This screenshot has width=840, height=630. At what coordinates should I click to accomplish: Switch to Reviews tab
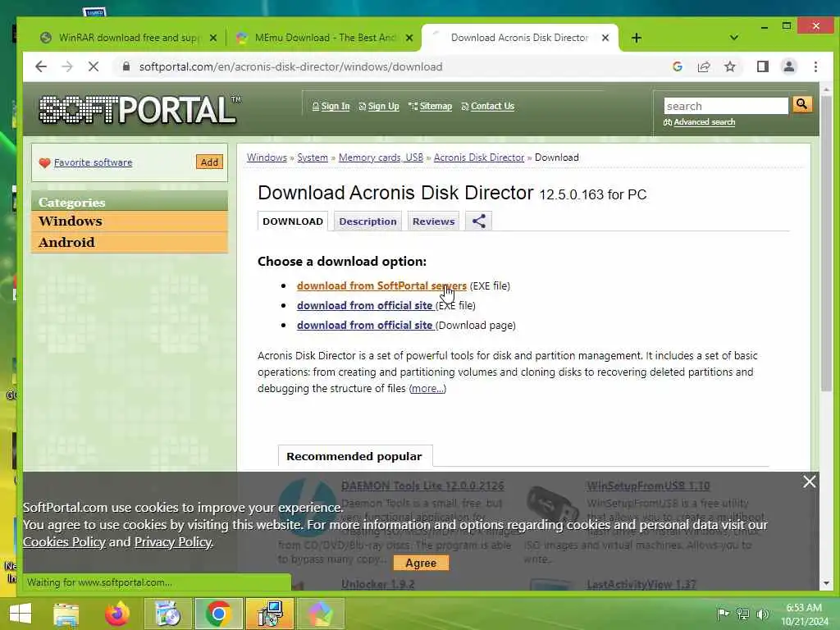tap(433, 221)
